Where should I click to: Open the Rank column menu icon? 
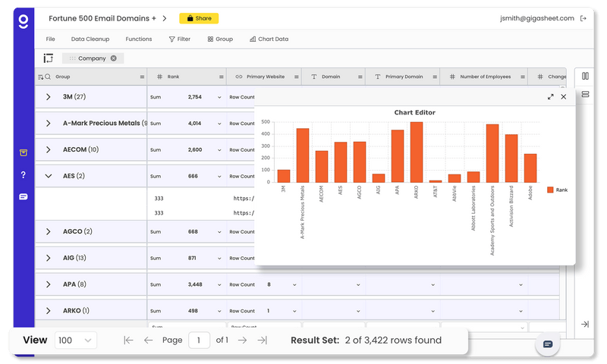coord(221,77)
